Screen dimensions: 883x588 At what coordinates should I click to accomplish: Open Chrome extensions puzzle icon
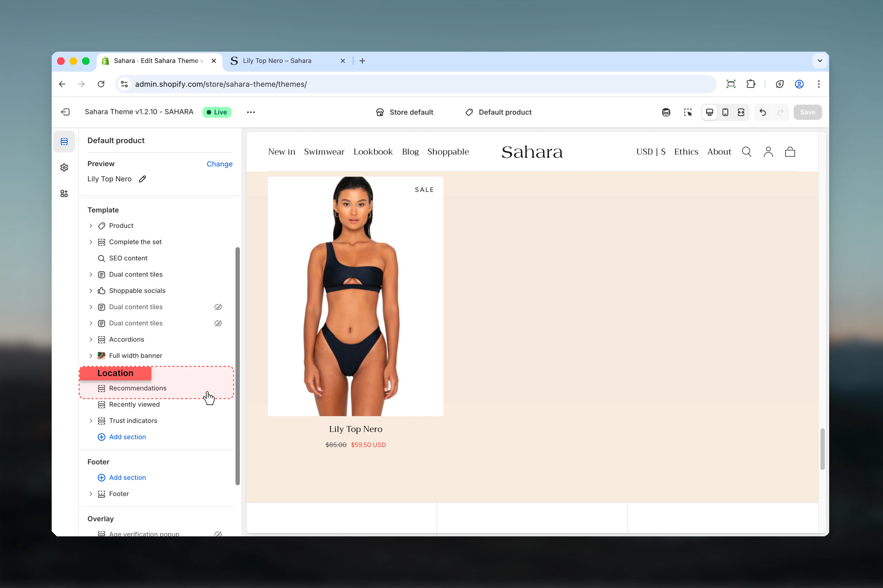(751, 84)
